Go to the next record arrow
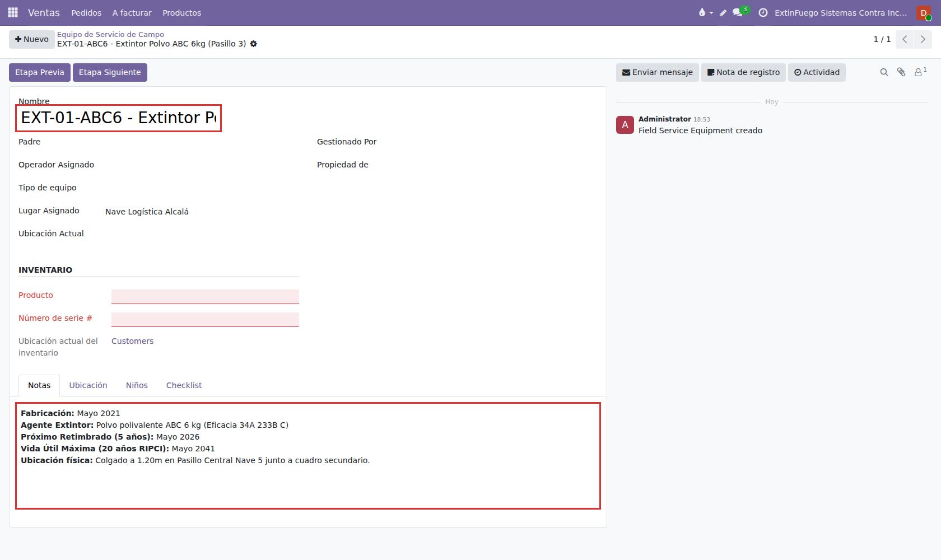 923,39
